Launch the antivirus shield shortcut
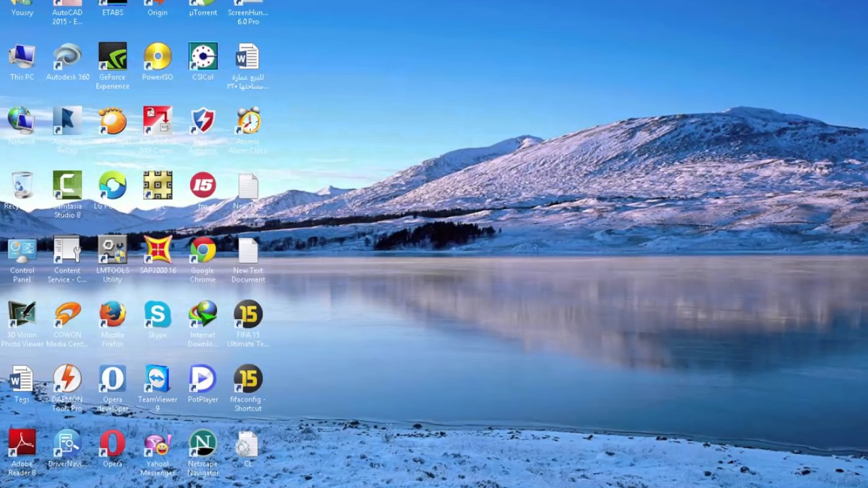The height and width of the screenshot is (488, 868). 203,130
